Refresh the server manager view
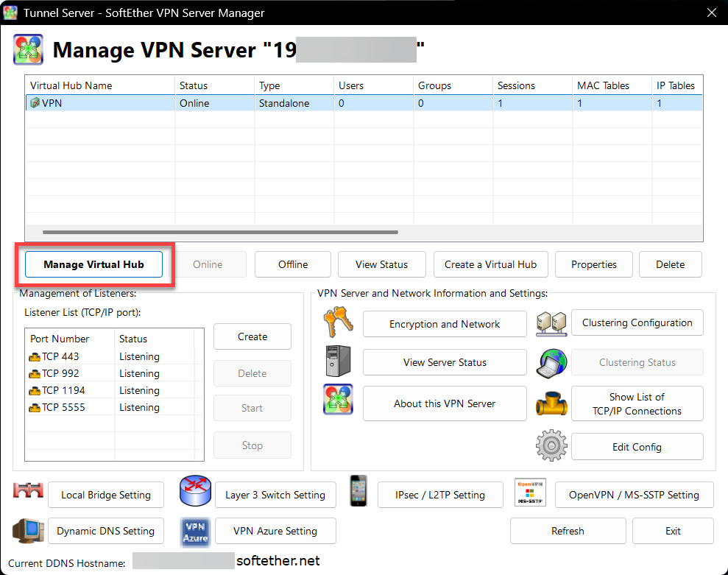The image size is (728, 575). 568,530
